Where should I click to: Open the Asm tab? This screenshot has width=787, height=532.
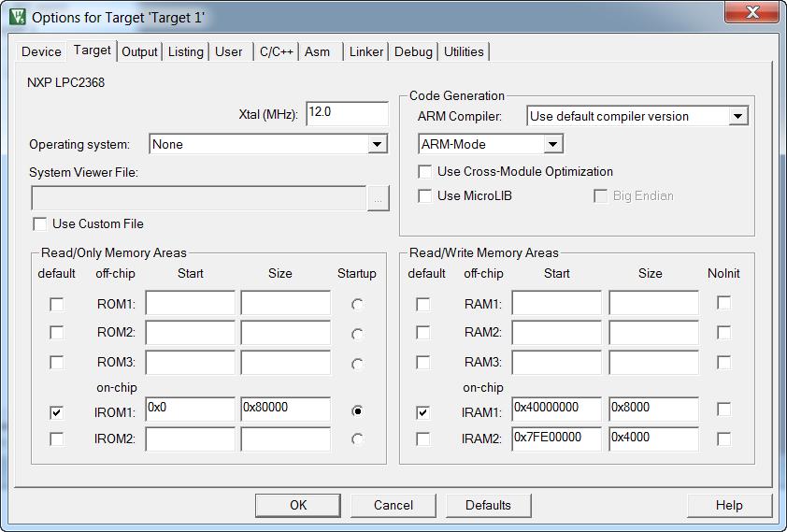pos(317,51)
